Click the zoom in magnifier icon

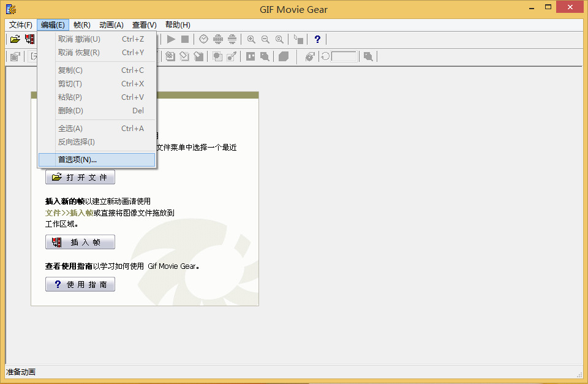[x=251, y=39]
